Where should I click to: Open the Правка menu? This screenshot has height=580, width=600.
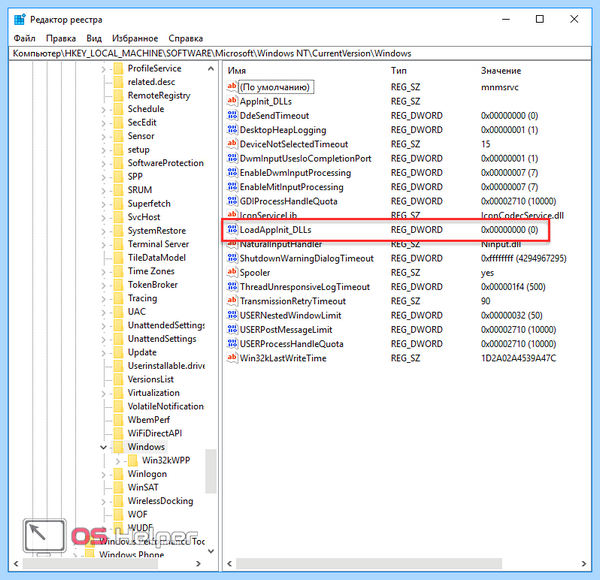tap(61, 38)
